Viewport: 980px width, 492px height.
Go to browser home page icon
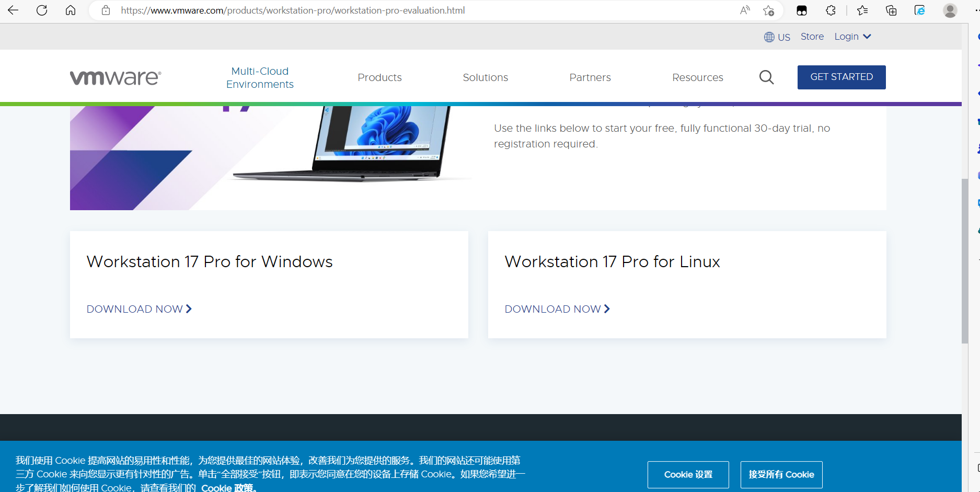[x=71, y=10]
